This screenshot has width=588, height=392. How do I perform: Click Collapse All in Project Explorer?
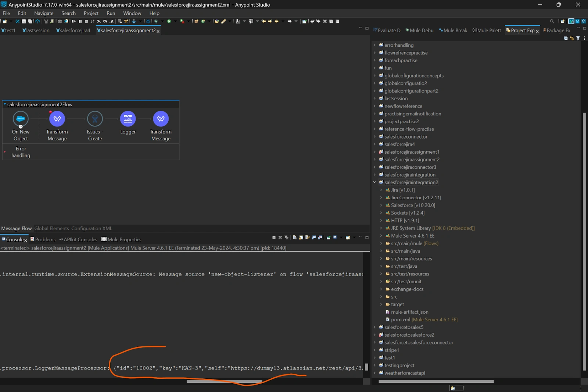tap(566, 38)
